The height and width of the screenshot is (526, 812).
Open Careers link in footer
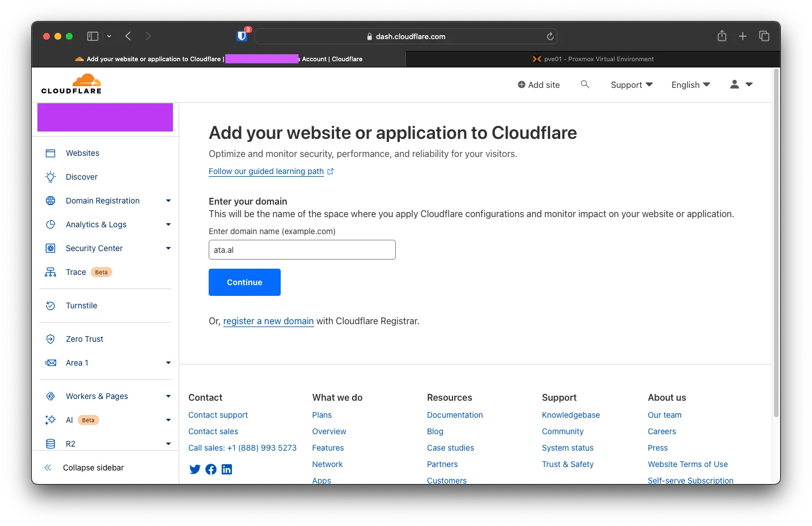pos(662,431)
